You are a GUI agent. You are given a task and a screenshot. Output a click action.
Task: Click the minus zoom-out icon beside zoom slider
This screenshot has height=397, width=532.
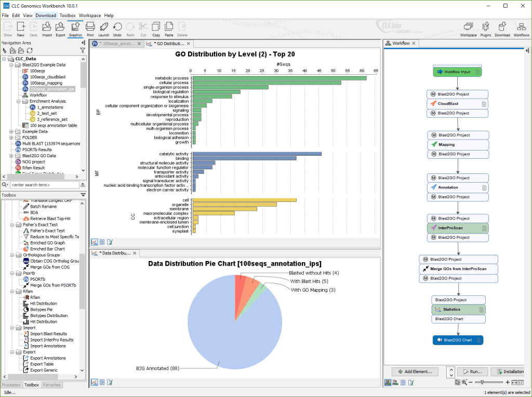(x=471, y=382)
